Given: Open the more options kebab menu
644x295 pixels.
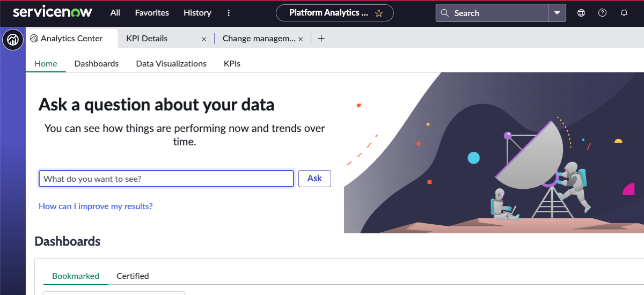Looking at the screenshot, I should (x=229, y=13).
